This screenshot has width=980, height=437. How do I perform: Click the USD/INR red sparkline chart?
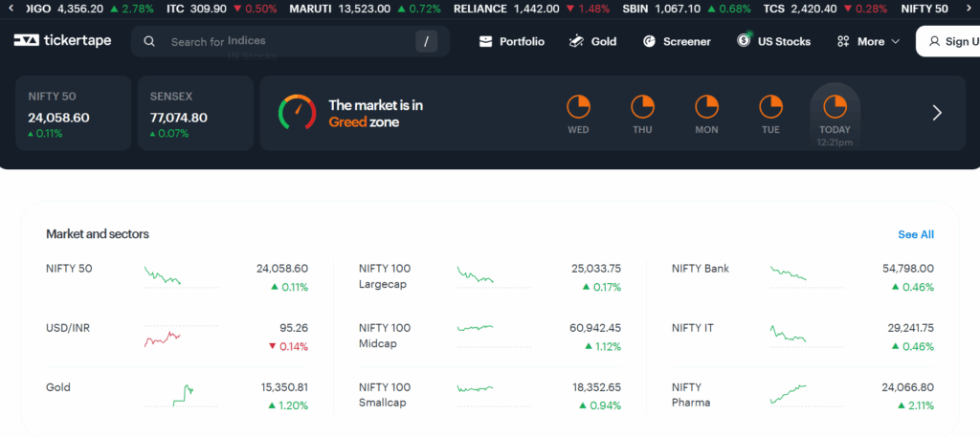tap(181, 337)
